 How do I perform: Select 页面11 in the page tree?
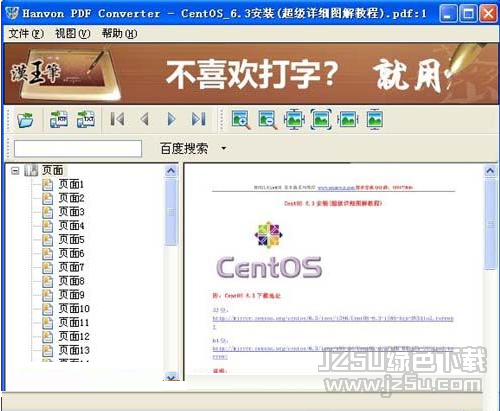[74, 322]
